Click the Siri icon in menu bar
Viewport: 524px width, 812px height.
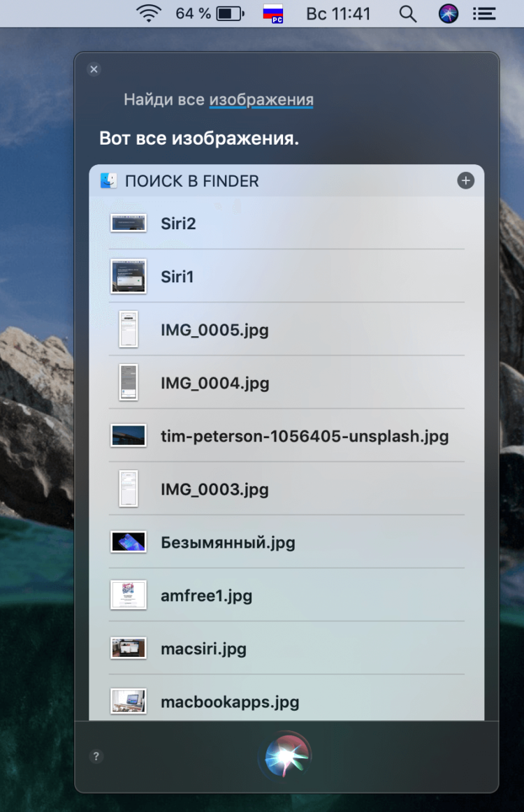click(449, 14)
